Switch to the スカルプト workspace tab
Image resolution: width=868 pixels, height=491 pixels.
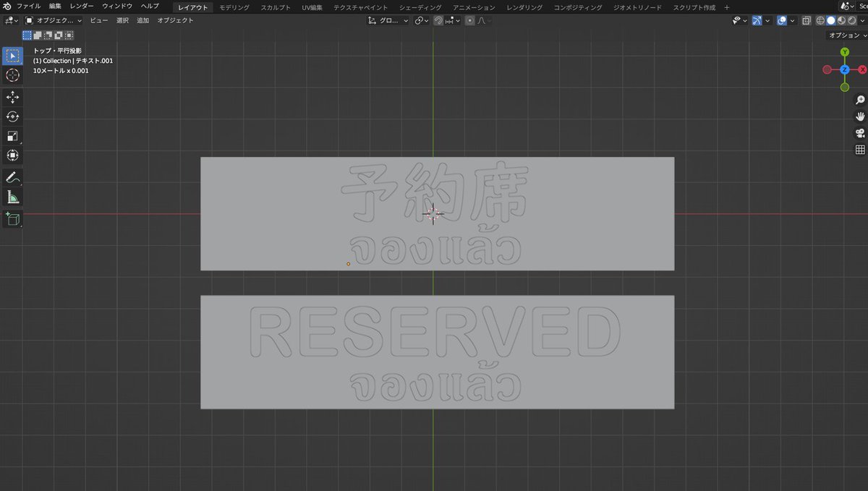[276, 7]
